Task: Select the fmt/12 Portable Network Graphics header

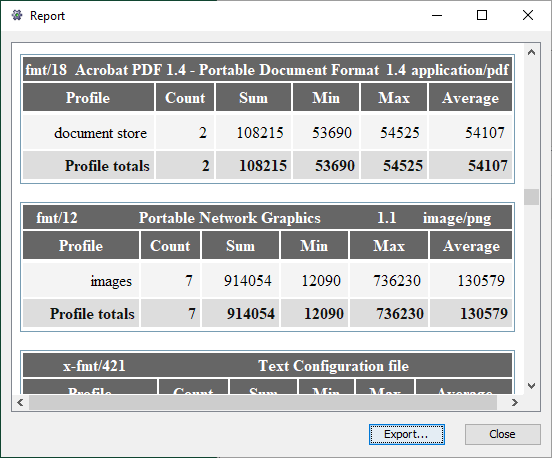Action: (267, 218)
